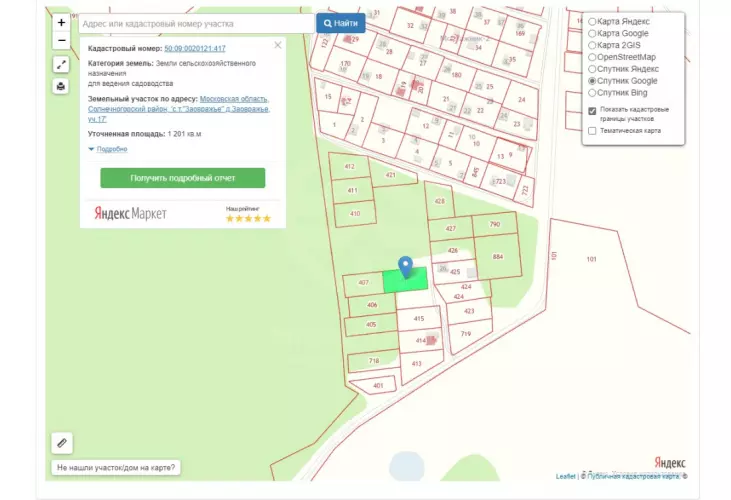Open the ruler measurement tool
The image size is (731, 500).
tap(62, 443)
